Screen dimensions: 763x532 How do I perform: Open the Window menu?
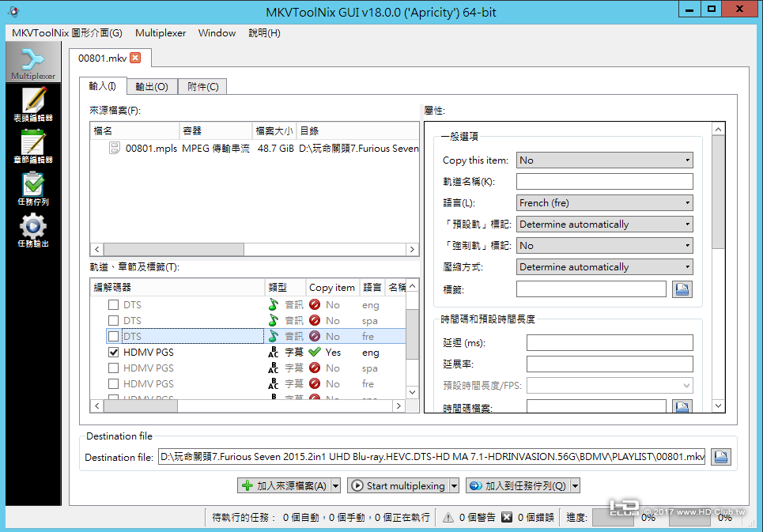click(217, 33)
